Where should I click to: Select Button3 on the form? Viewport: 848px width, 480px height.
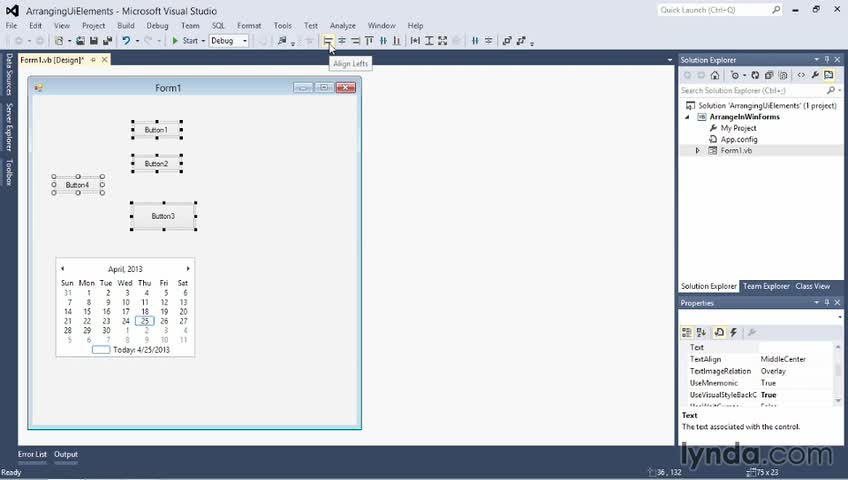point(163,216)
